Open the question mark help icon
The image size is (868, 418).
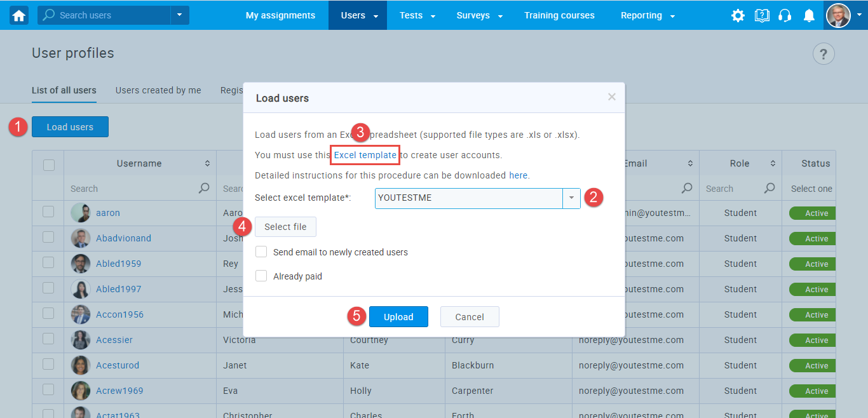[824, 53]
